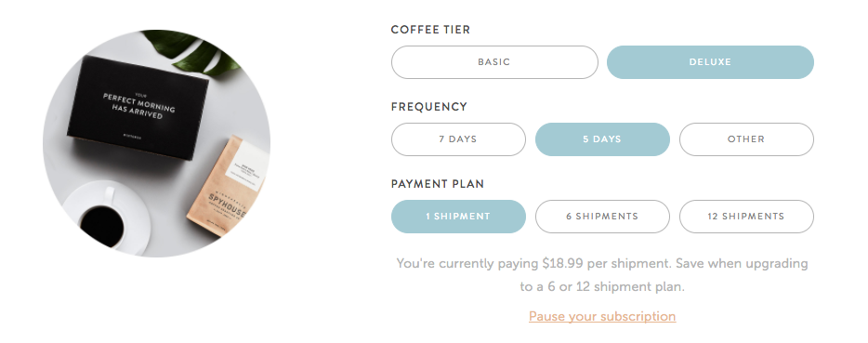Image resolution: width=868 pixels, height=343 pixels.
Task: Click the Pause your subscription link
Action: pyautogui.click(x=602, y=316)
